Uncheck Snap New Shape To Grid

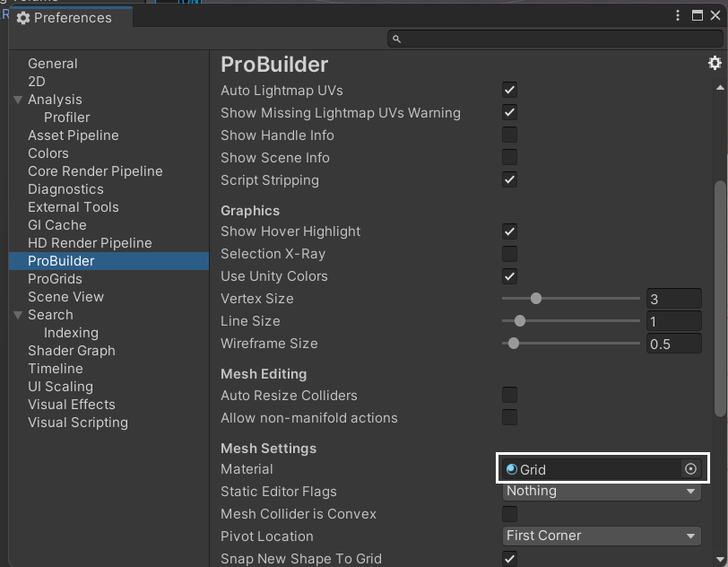point(509,559)
